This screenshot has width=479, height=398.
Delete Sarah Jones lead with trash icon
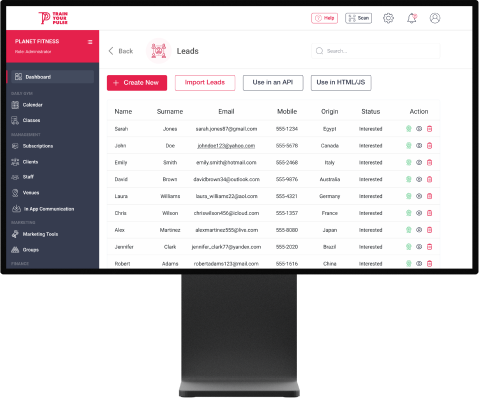[x=429, y=129]
